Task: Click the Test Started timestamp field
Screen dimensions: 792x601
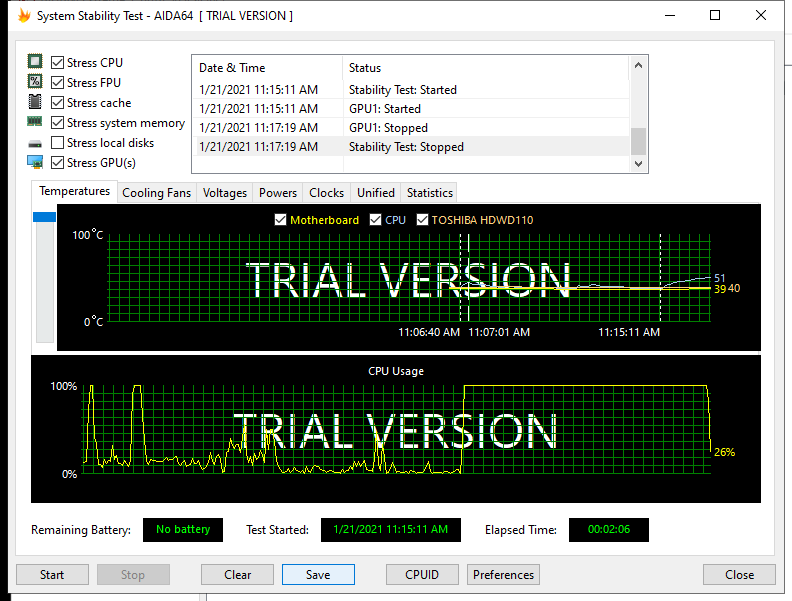Action: (x=390, y=529)
